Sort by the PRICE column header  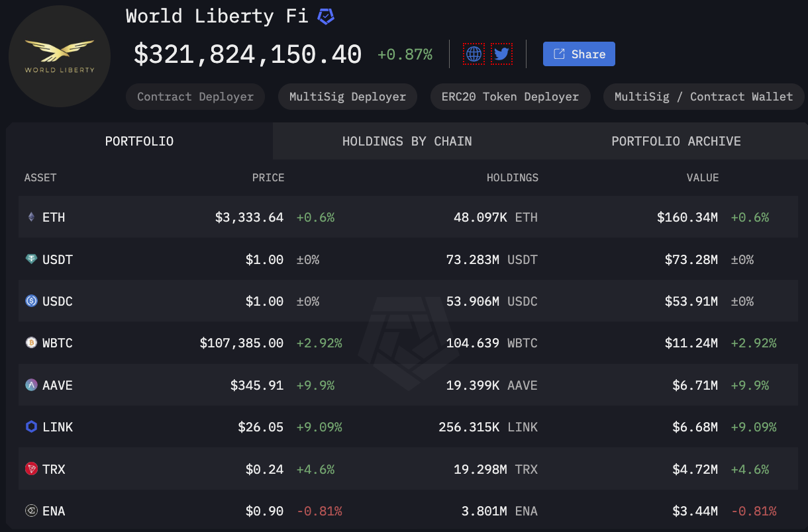pos(268,177)
